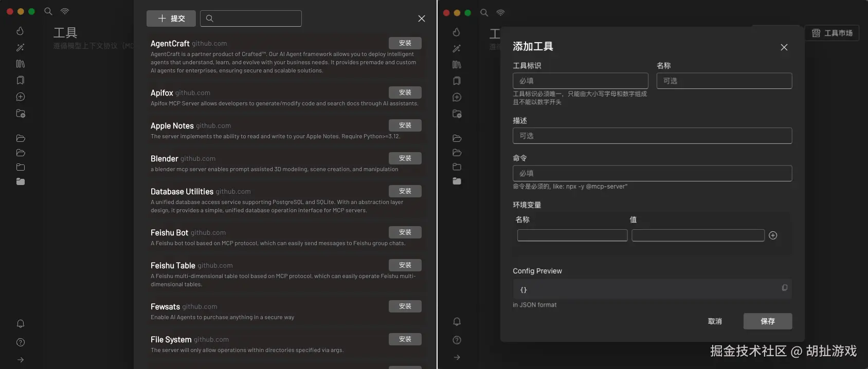This screenshot has width=868, height=369.
Task: Open help question mark in left window sidebar
Action: click(21, 342)
